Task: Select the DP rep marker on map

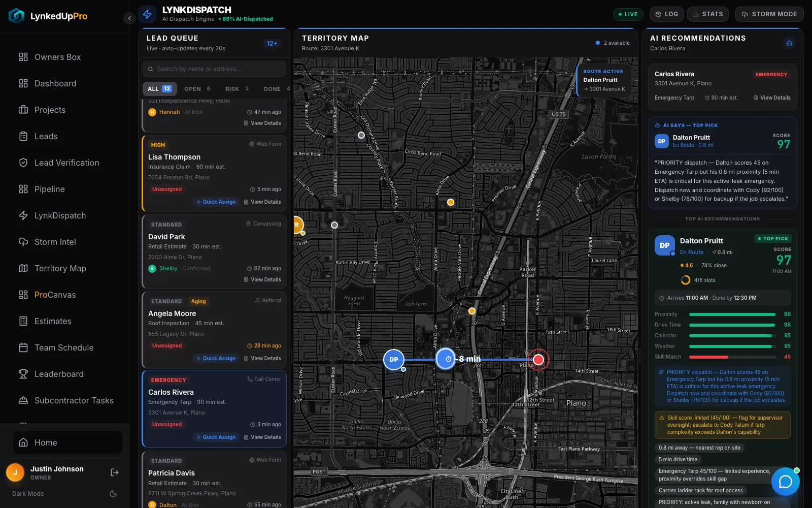Action: click(x=394, y=360)
